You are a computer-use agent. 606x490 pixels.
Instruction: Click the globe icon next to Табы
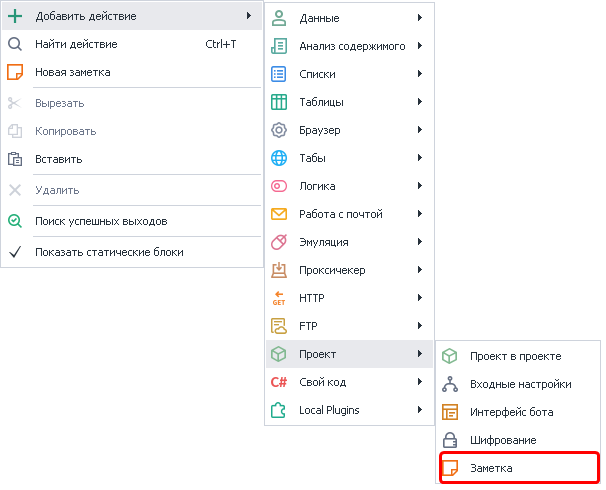tap(280, 158)
